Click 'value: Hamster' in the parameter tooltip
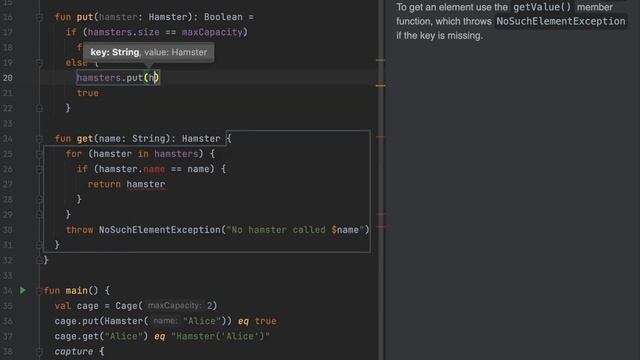This screenshot has width=640, height=360. (176, 52)
